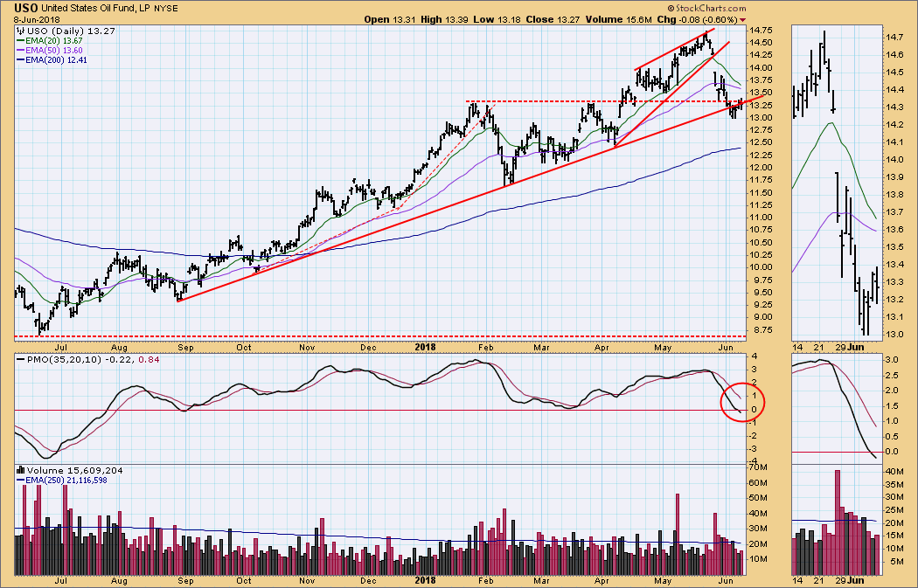
Task: Click the 'PMO(35,20,10) -0.22, 0.84' label
Action: (x=93, y=359)
